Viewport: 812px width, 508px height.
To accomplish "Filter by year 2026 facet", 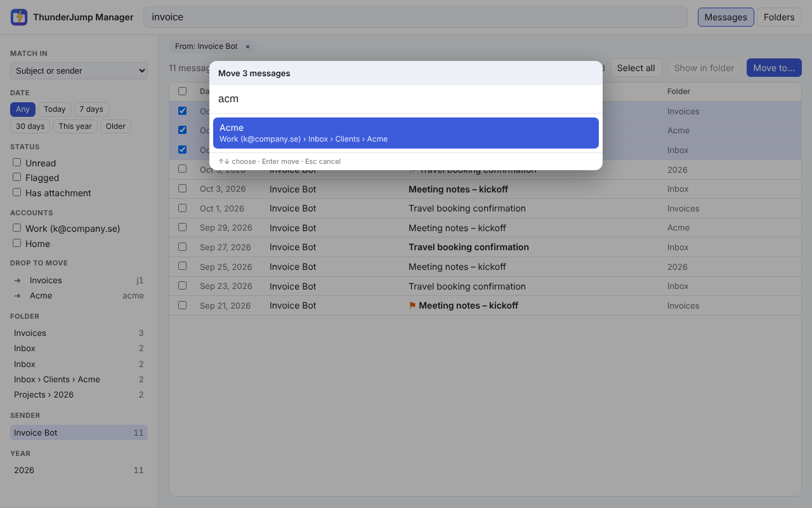I will (79, 470).
